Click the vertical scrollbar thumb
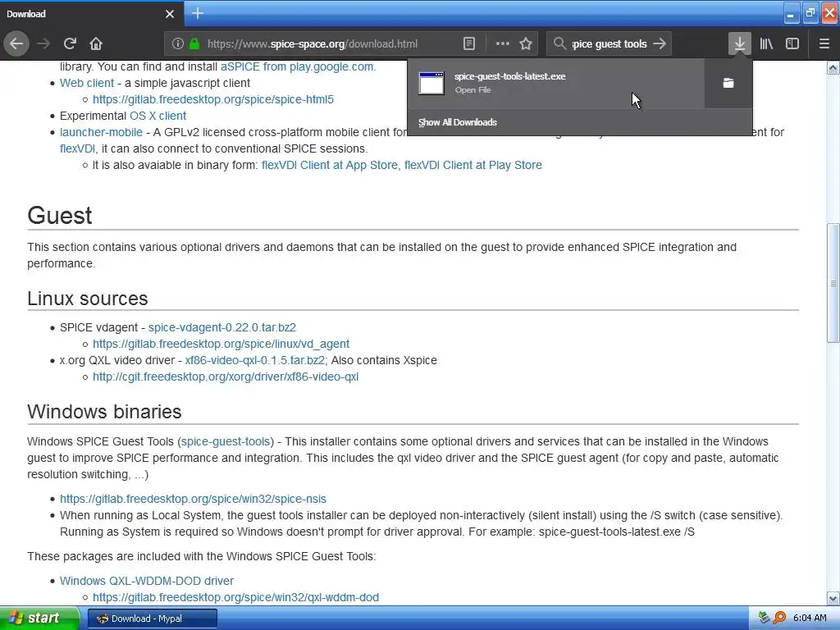Screen dimensions: 840x630 (x=833, y=283)
